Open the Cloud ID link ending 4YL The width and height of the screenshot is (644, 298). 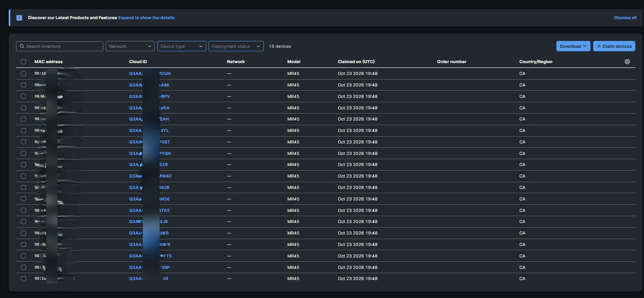pyautogui.click(x=149, y=130)
